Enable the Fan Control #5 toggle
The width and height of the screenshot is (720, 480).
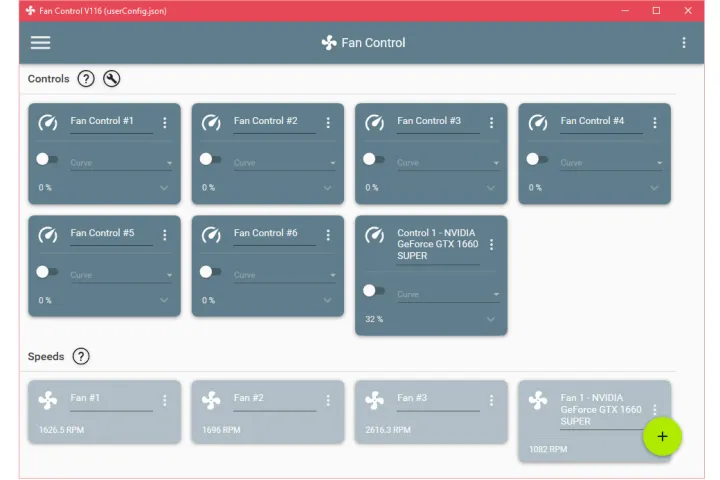tap(47, 271)
